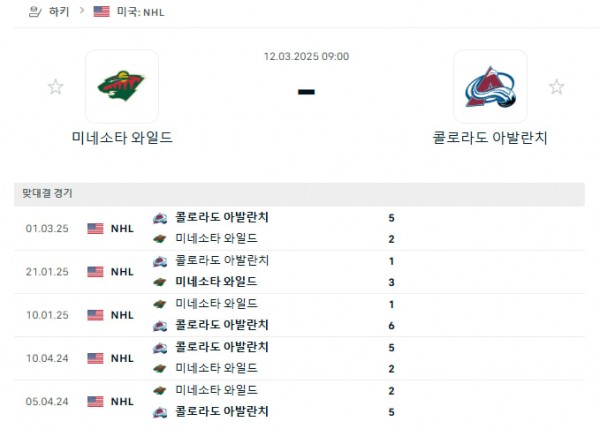Click the USA flag in the 05.04.24 row
The width and height of the screenshot is (600, 429).
(96, 401)
